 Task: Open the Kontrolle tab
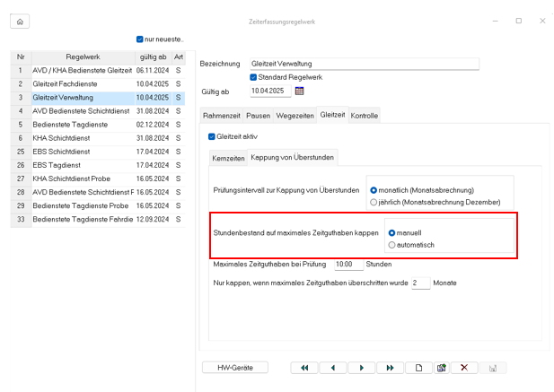[x=364, y=115]
